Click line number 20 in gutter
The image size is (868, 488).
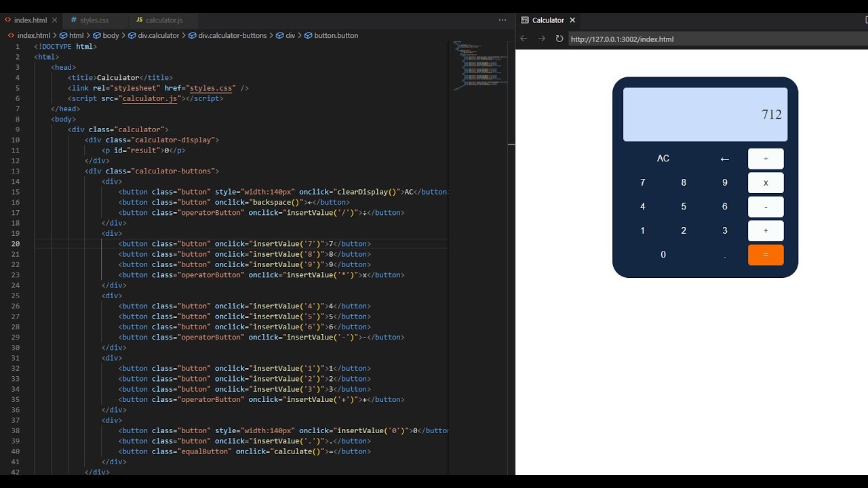point(16,244)
